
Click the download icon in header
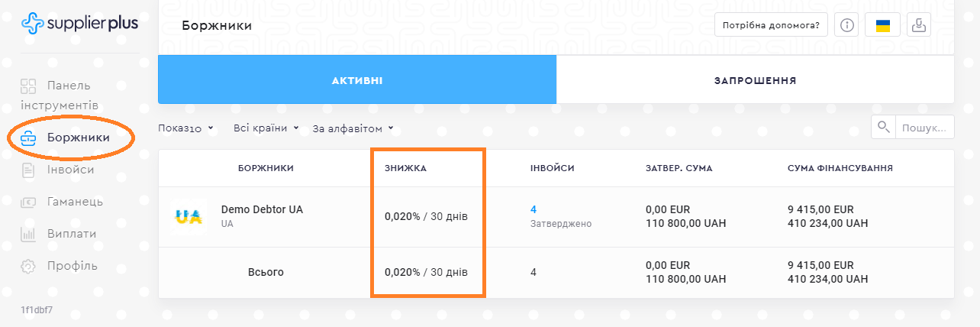[x=920, y=25]
